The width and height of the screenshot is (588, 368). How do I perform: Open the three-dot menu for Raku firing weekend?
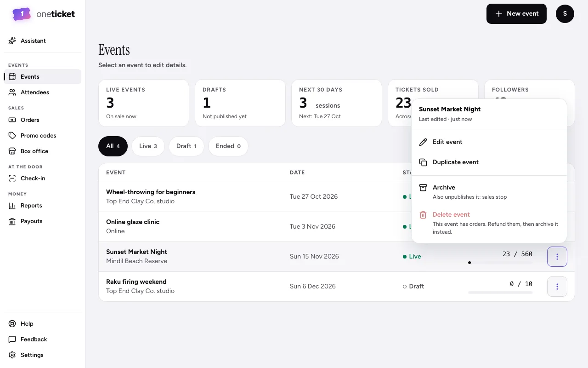click(557, 287)
